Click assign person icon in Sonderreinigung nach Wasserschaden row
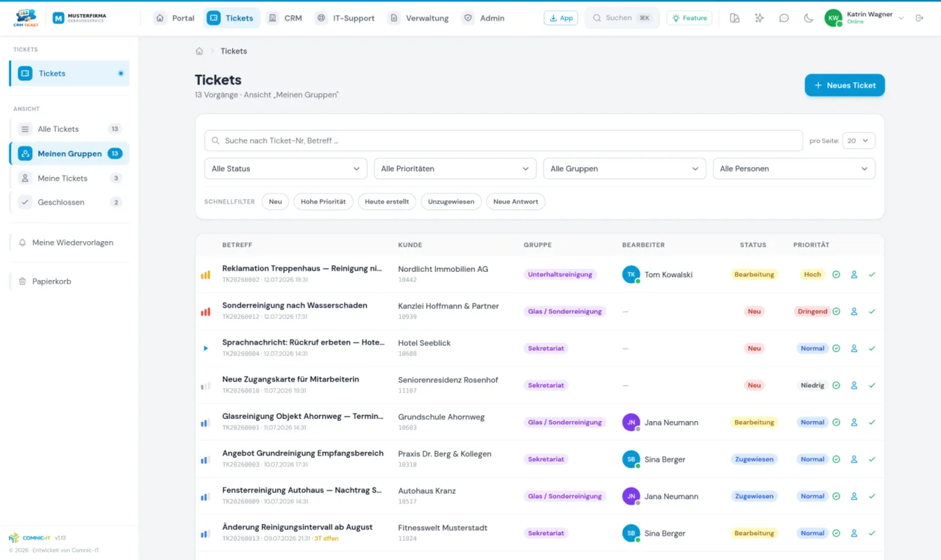 (854, 312)
